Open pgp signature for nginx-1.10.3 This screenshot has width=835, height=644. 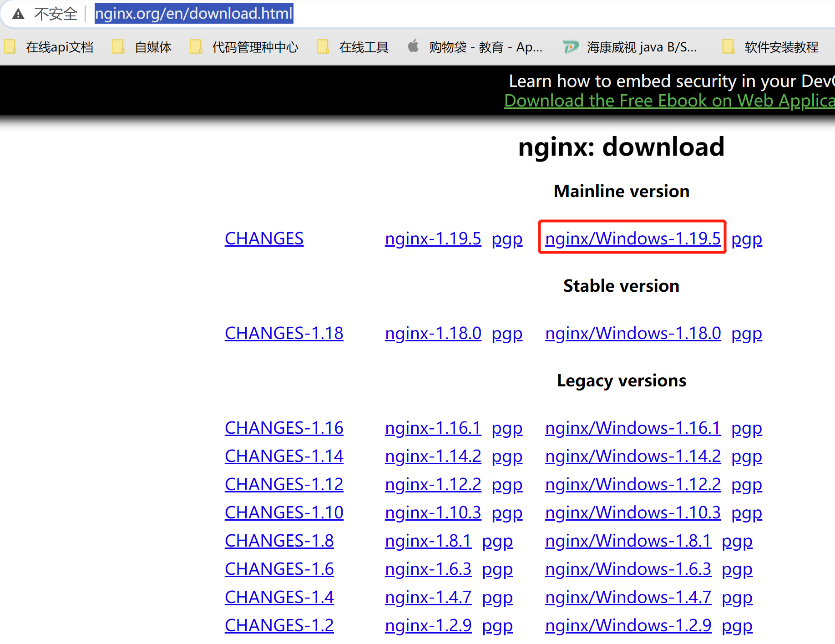click(507, 514)
